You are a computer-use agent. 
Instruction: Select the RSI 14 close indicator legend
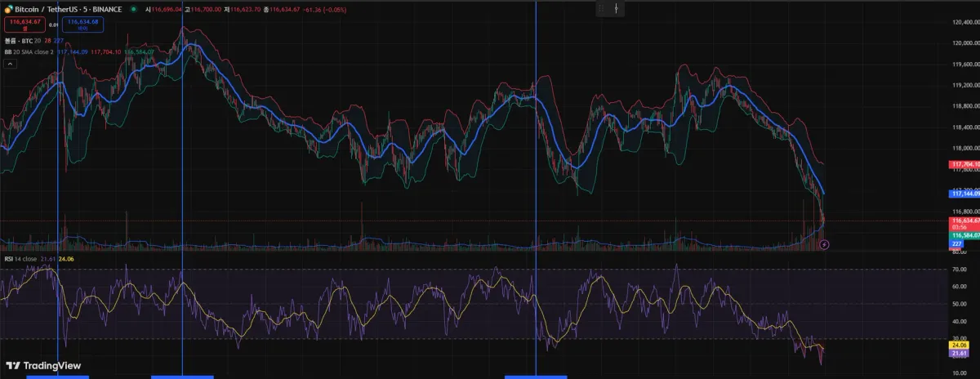point(20,258)
